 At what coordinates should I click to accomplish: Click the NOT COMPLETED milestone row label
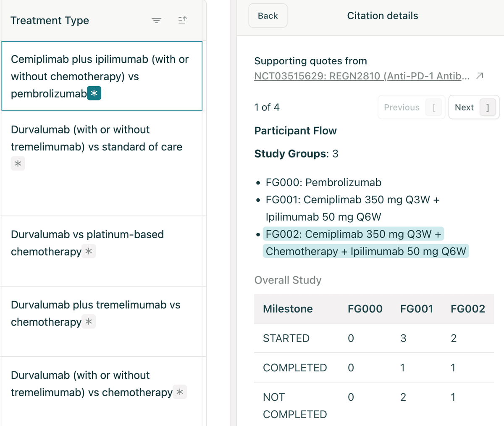click(x=295, y=406)
